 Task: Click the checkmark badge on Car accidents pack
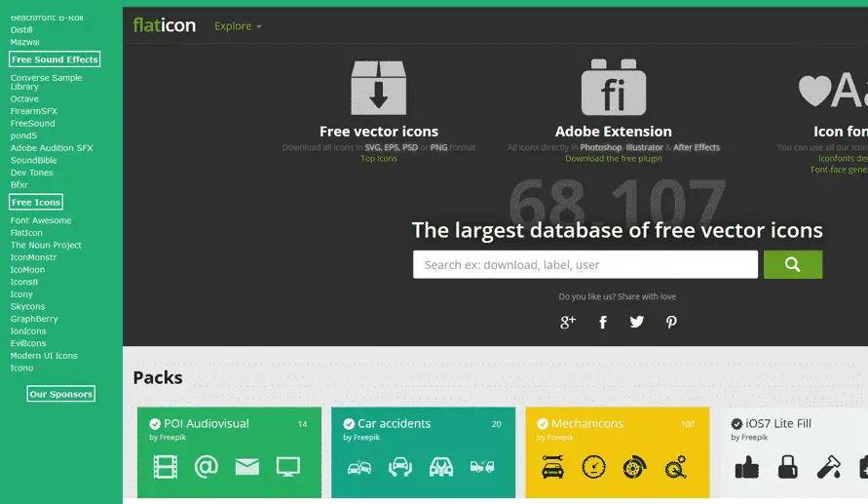tap(349, 424)
